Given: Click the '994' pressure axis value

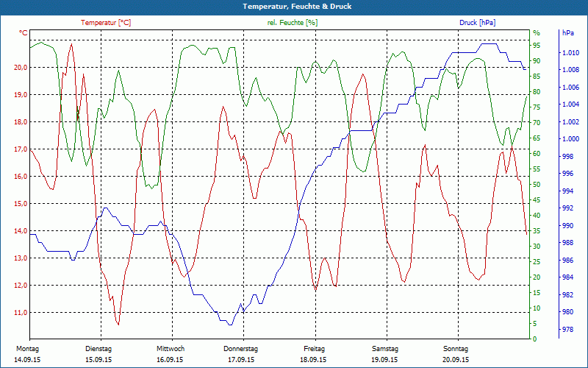Looking at the screenshot, I should point(567,191).
